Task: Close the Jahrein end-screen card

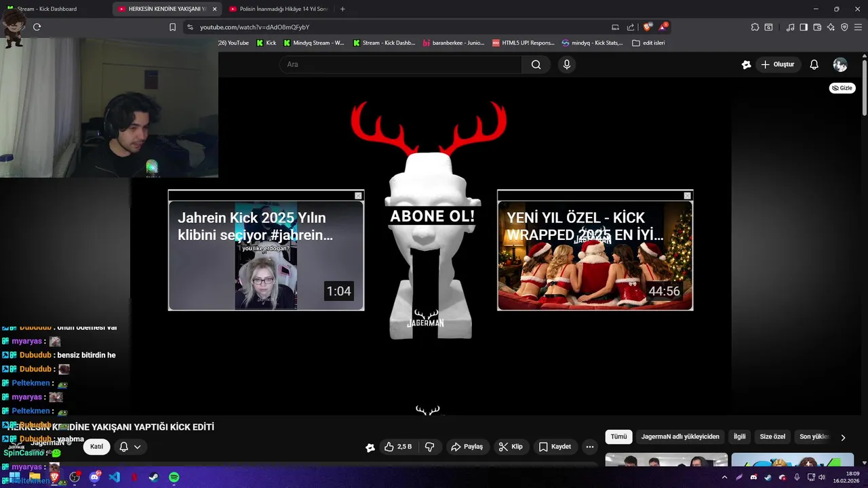Action: (x=359, y=196)
